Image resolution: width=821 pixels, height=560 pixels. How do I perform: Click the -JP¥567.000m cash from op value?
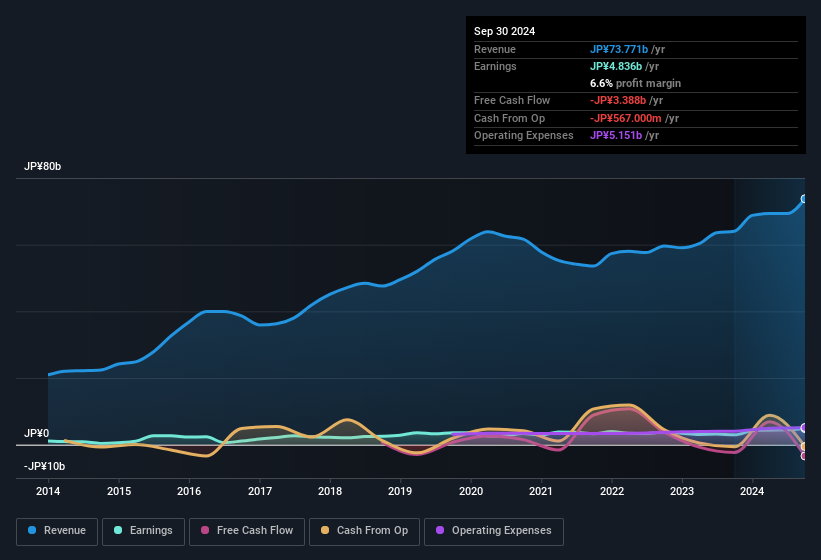pos(626,118)
